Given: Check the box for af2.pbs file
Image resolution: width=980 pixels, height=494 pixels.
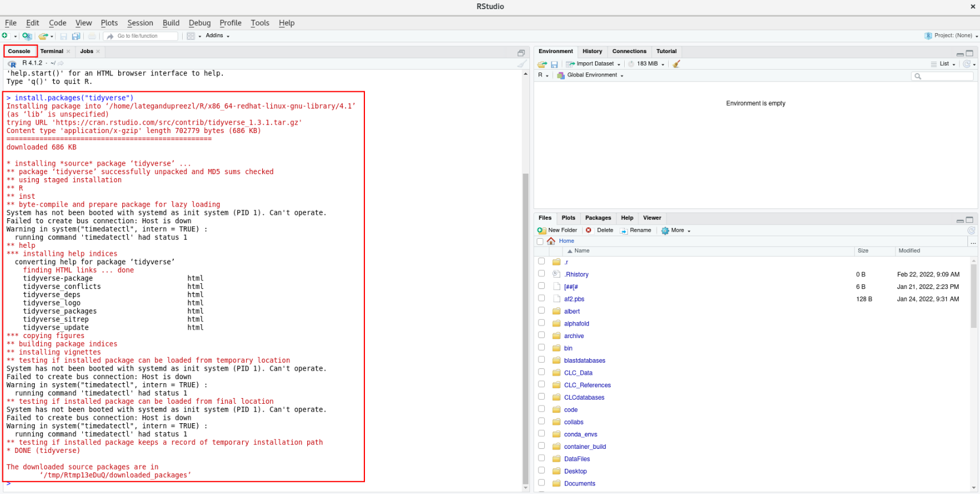Looking at the screenshot, I should click(541, 298).
